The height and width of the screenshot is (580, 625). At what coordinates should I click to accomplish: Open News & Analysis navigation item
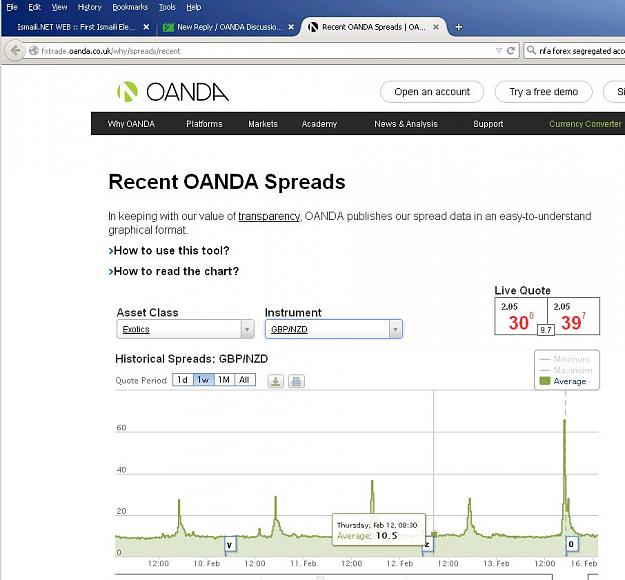point(406,124)
